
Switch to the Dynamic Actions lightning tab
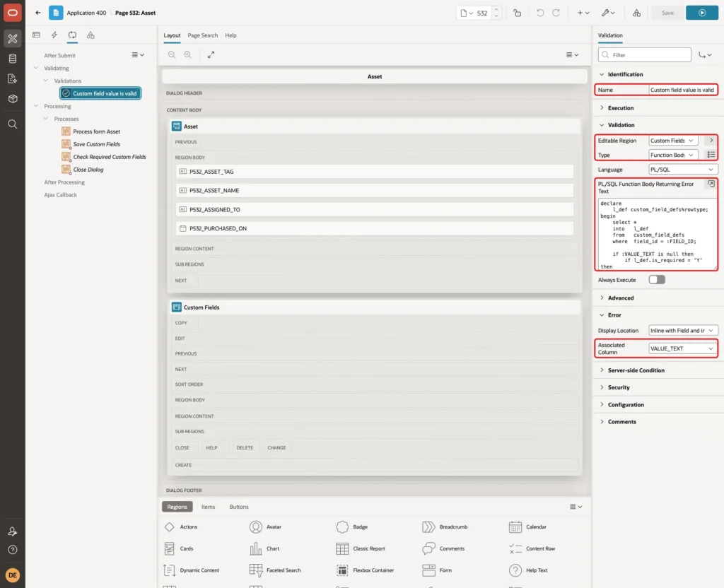pyautogui.click(x=54, y=35)
